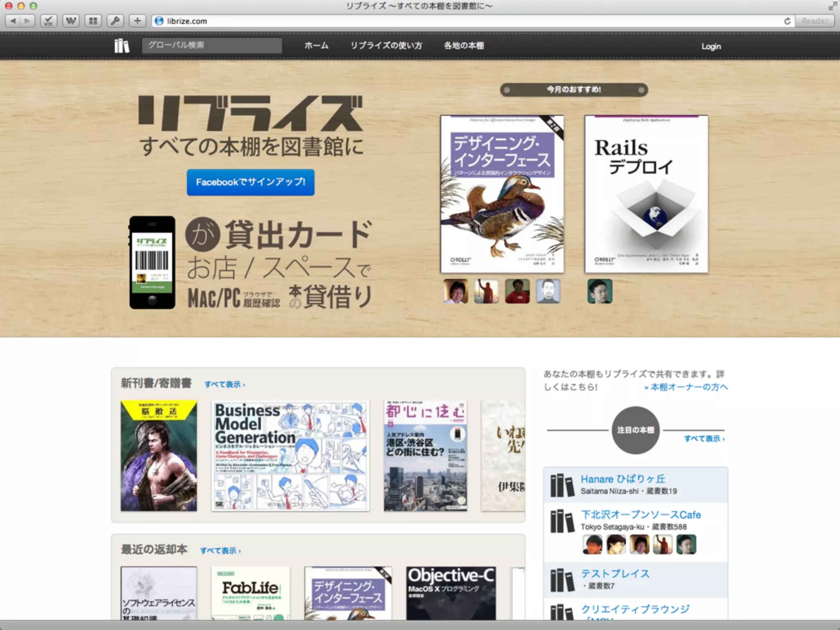Image resolution: width=840 pixels, height=630 pixels.
Task: Open the ソフトウェアライセンス book cover
Action: (x=159, y=593)
